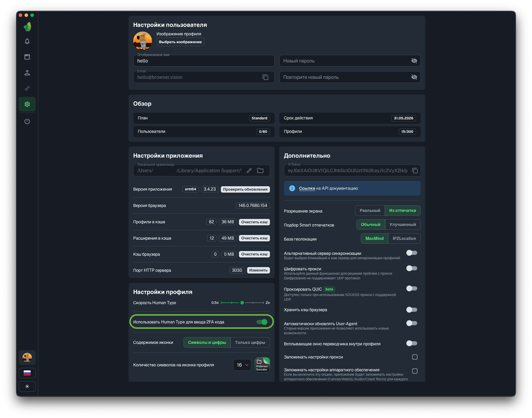This screenshot has width=532, height=418.
Task: Copy the X-Token value
Action: click(x=415, y=171)
